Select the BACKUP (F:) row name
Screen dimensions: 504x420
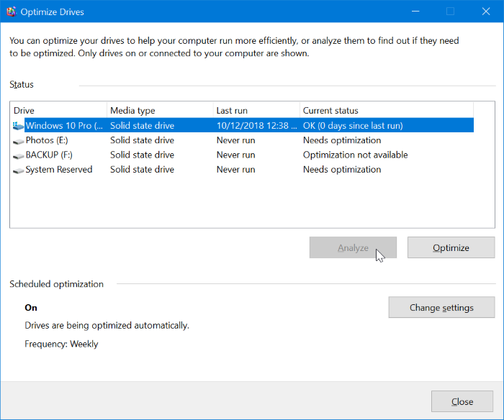[x=49, y=155]
